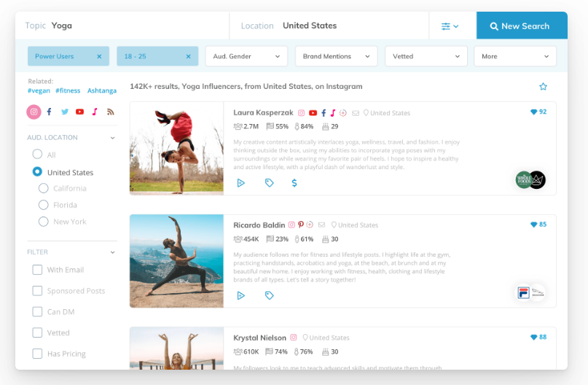Image resolution: width=588 pixels, height=385 pixels.
Task: Open Laura Kasperzak's handstand photo thumbnail
Action: tap(176, 148)
